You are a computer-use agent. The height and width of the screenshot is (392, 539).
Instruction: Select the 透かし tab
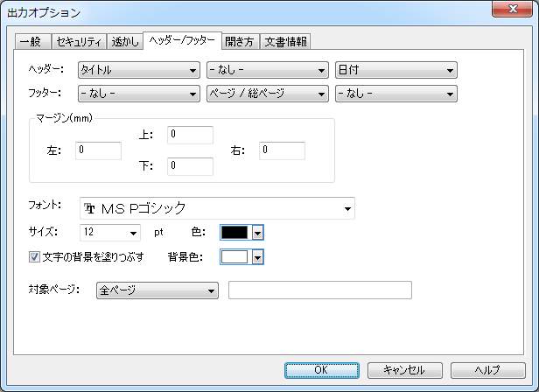(124, 41)
